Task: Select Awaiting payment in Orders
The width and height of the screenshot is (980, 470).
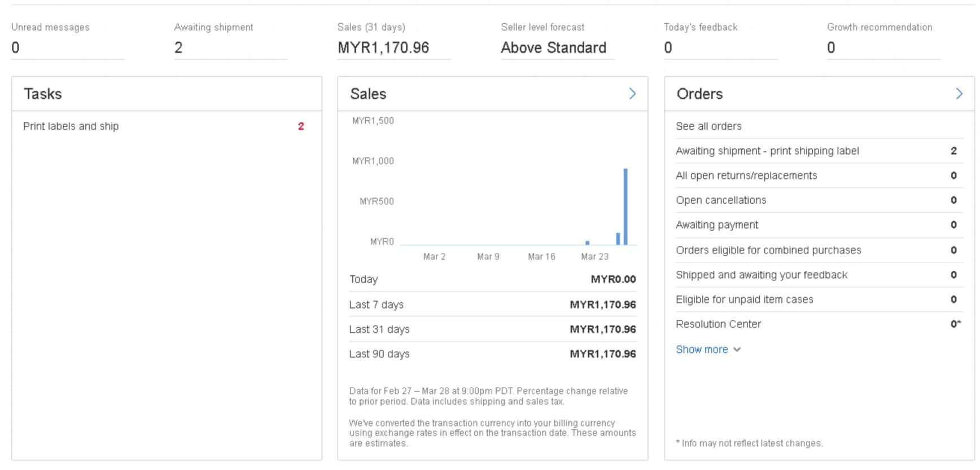Action: coord(717,225)
